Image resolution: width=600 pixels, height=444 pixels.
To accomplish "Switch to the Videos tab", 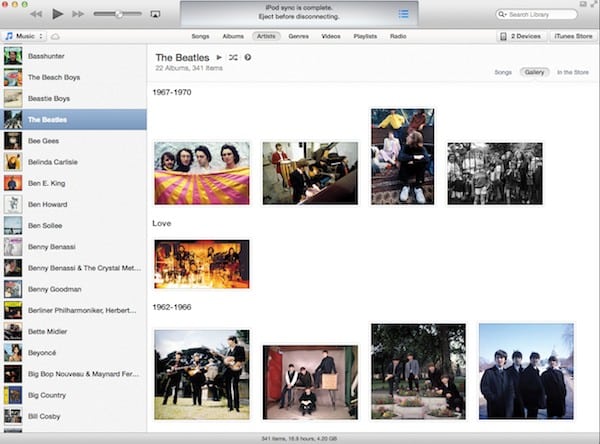I will (x=331, y=36).
